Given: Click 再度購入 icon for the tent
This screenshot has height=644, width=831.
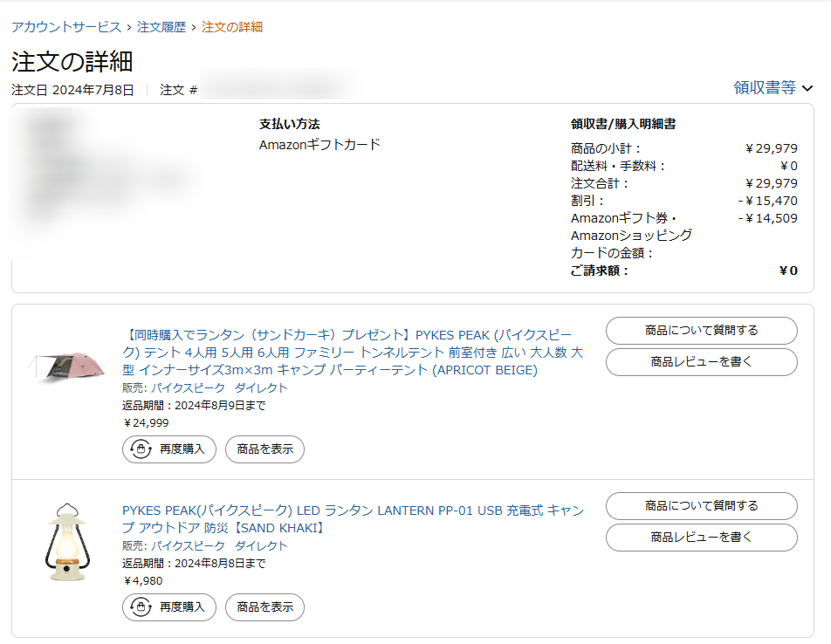Looking at the screenshot, I should click(139, 449).
